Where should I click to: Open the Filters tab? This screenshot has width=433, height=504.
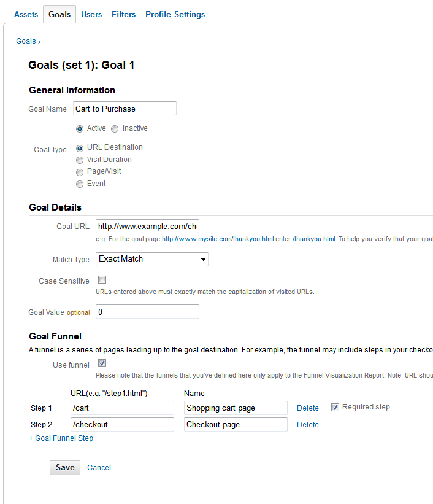[x=124, y=14]
